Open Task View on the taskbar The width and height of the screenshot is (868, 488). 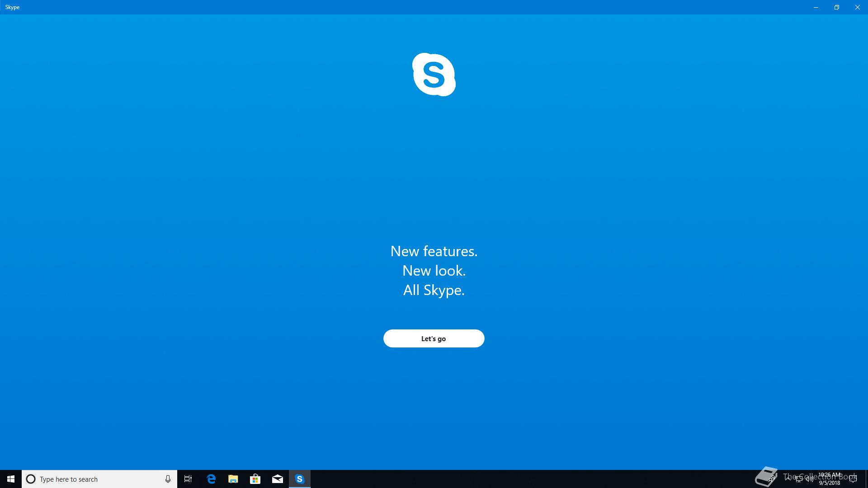tap(188, 479)
